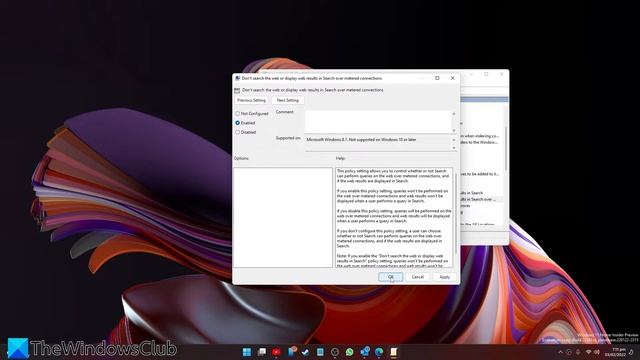Click the dialog title bar icon
Image resolution: width=640 pixels, height=360 pixels.
237,78
